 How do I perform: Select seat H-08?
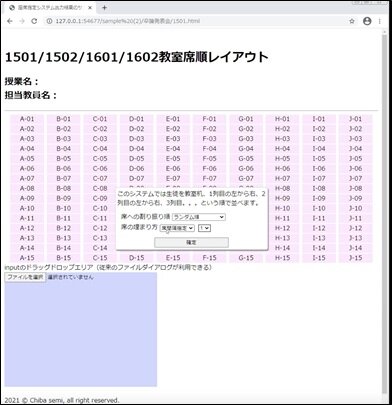pos(282,188)
